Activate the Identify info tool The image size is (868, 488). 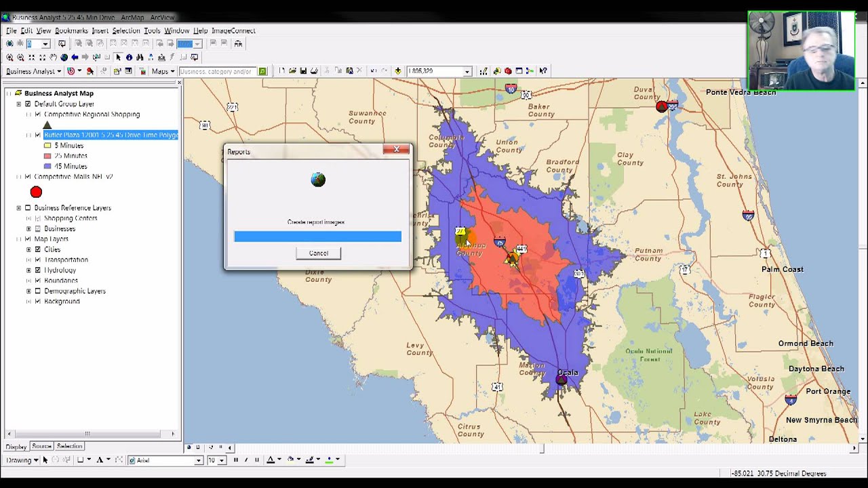129,58
